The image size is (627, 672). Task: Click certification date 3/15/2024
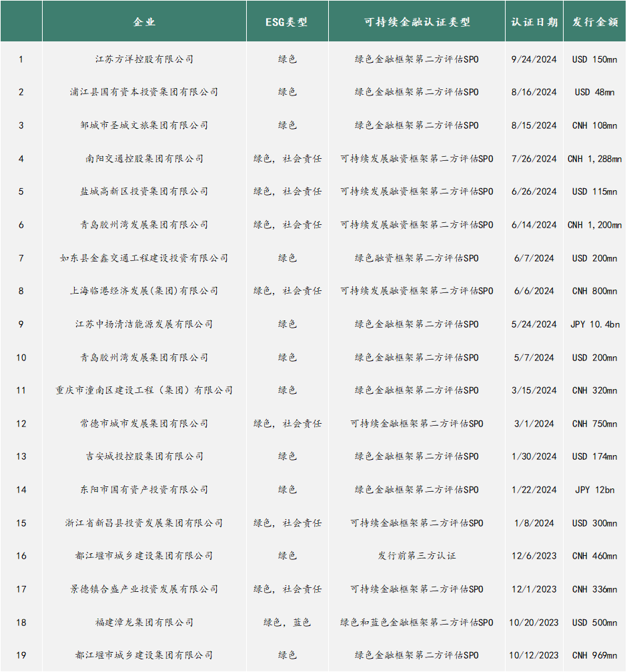[x=534, y=390]
